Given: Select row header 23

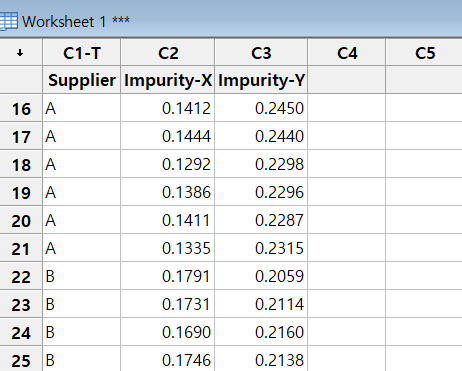Looking at the screenshot, I should click(x=21, y=304).
